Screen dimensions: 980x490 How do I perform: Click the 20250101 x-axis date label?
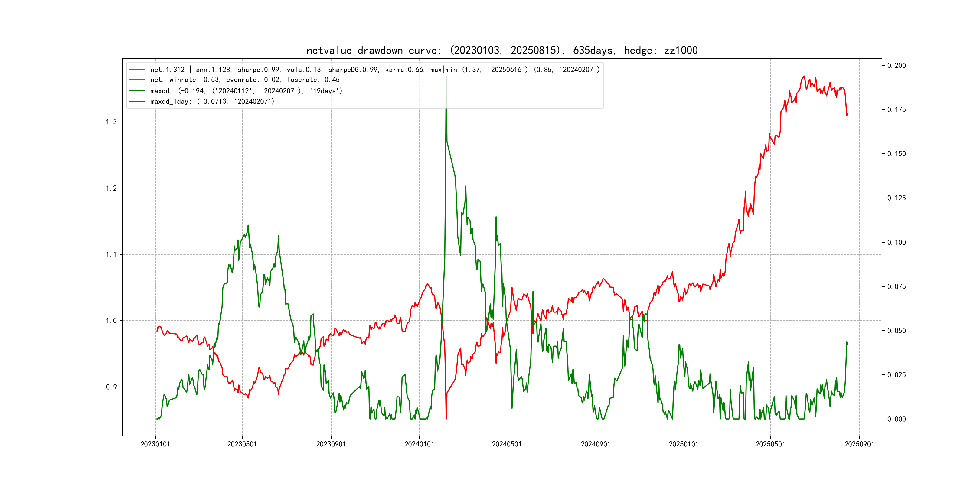tap(684, 444)
